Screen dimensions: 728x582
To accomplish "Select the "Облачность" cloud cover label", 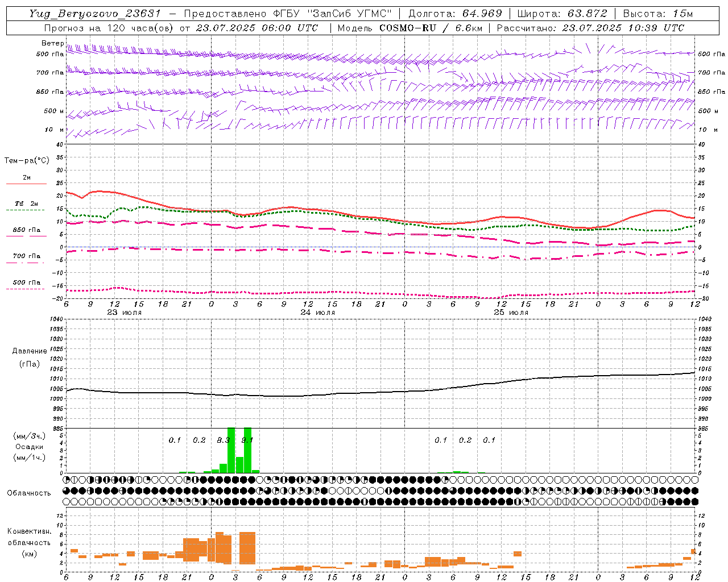I will [29, 493].
